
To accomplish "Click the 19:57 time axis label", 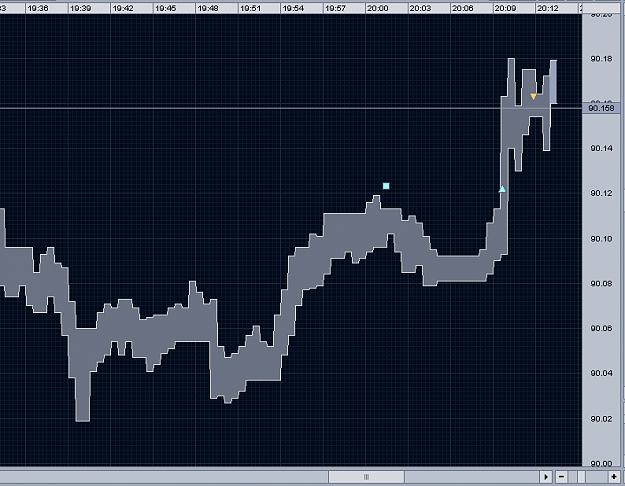I will [x=335, y=8].
